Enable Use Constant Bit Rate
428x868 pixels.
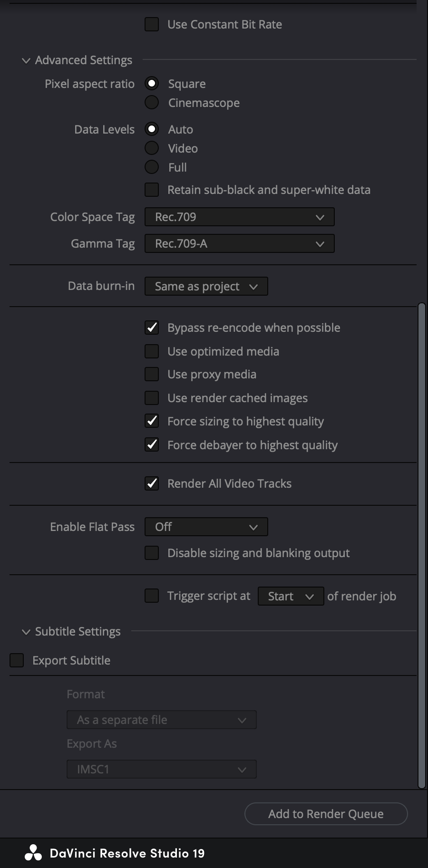[x=151, y=24]
